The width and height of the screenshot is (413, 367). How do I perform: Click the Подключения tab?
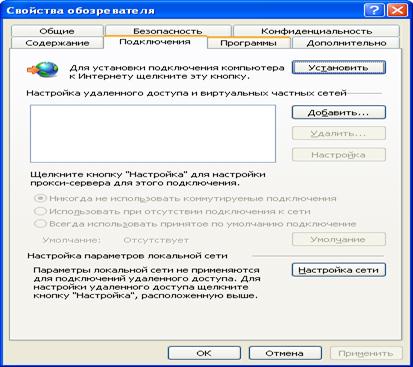[x=155, y=42]
